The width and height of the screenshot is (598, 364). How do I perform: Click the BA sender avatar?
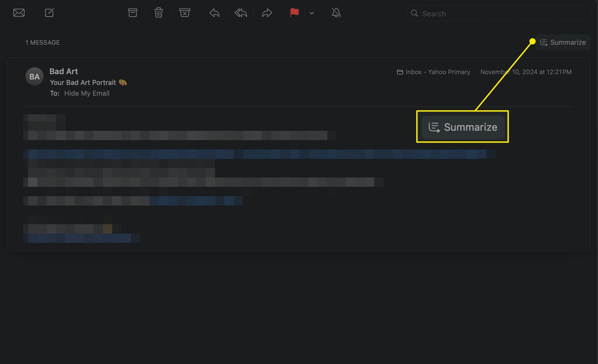point(34,76)
